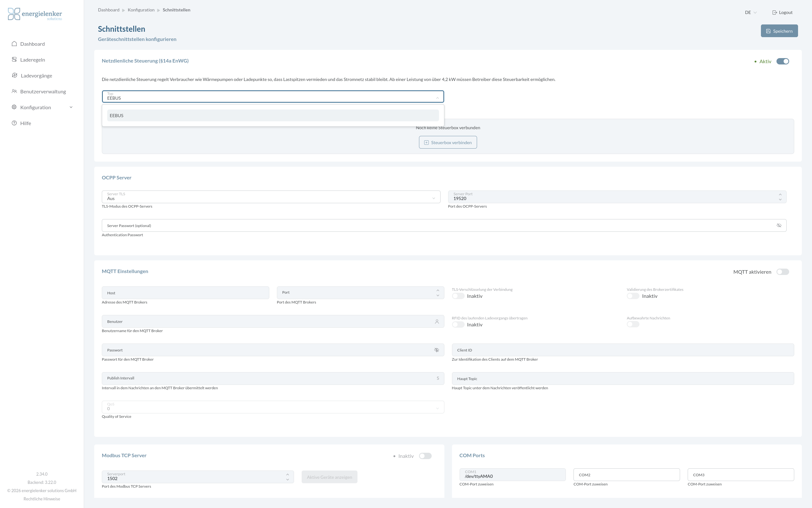Focus the MQTT Passwort input field
The image size is (812, 508).
273,350
